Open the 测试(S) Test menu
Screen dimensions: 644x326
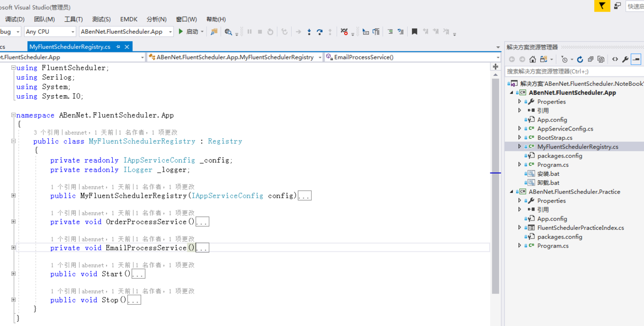tap(101, 19)
